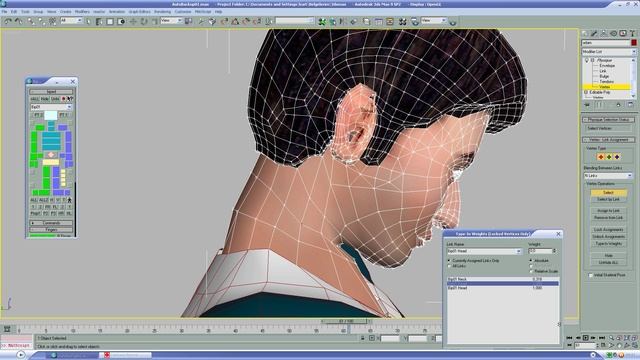640x360 pixels.
Task: Open the Select by Name tool
Action: (x=99, y=21)
